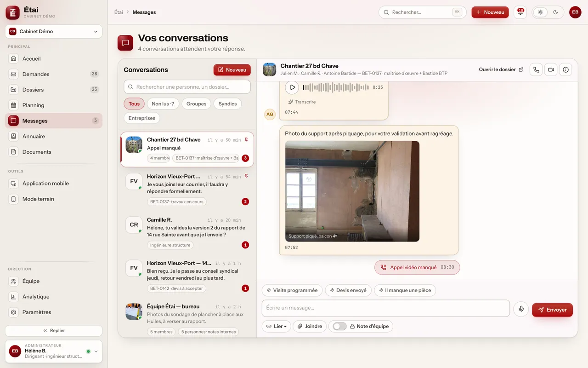
Task: Click the 5 membres tag
Action: [161, 332]
